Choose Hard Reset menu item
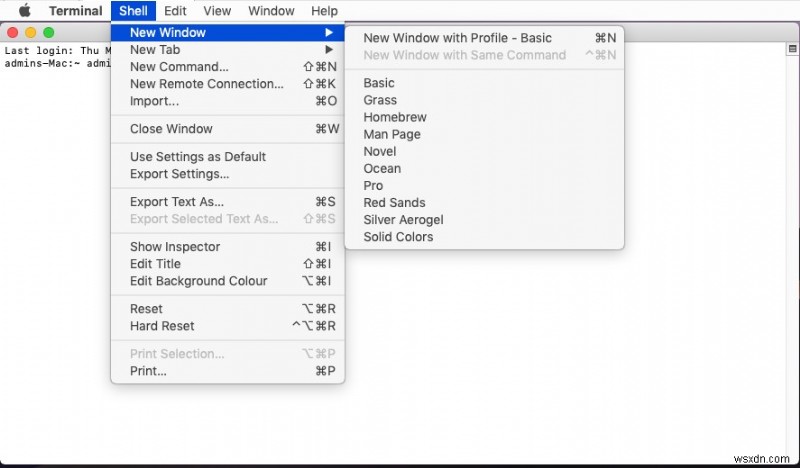The width and height of the screenshot is (800, 468). point(162,326)
